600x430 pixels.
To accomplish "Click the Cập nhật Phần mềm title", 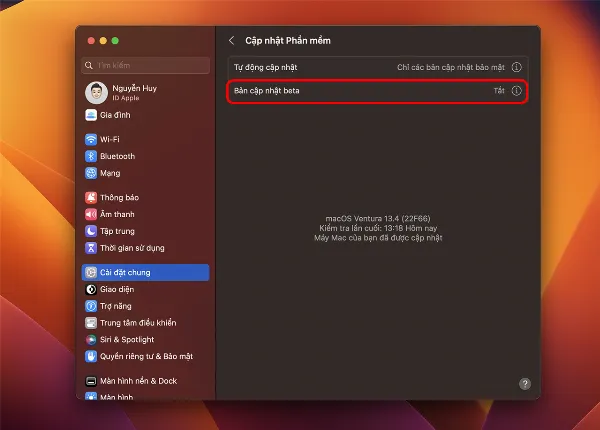I will pos(288,41).
